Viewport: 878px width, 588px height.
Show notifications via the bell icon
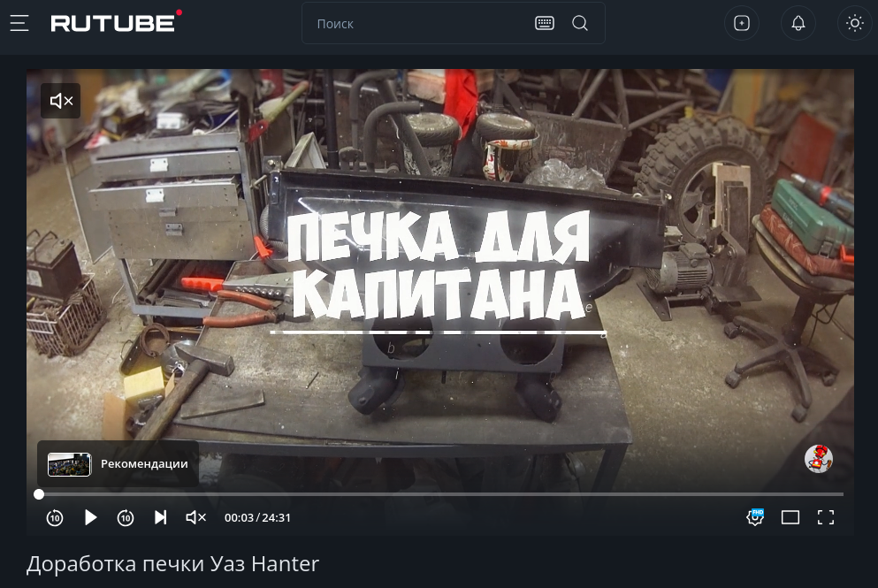pyautogui.click(x=798, y=24)
